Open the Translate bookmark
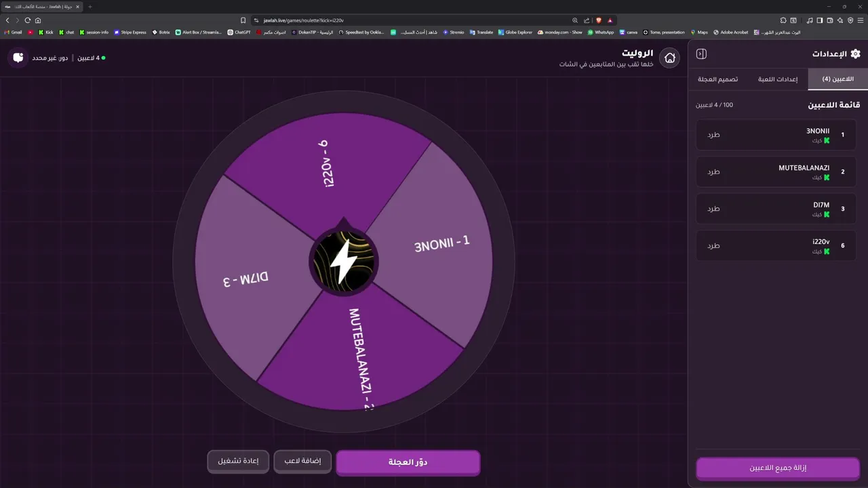The height and width of the screenshot is (488, 868). (x=481, y=32)
